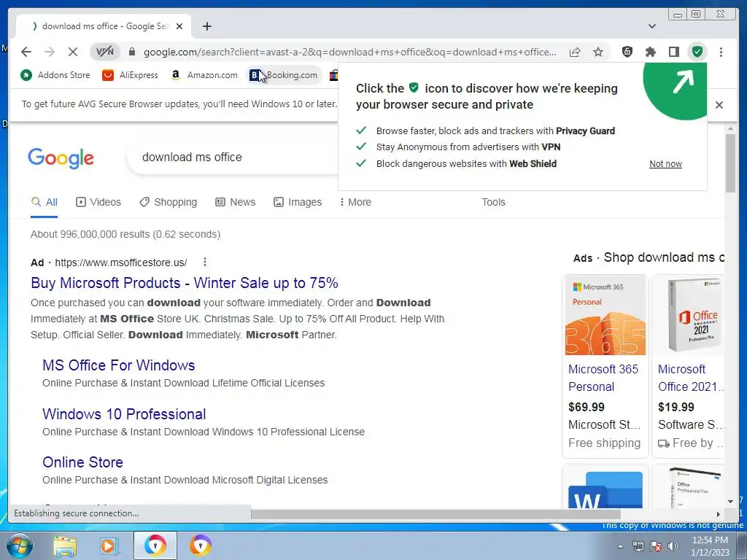Click the $19.99 price text
The width and height of the screenshot is (747, 560).
(x=676, y=407)
